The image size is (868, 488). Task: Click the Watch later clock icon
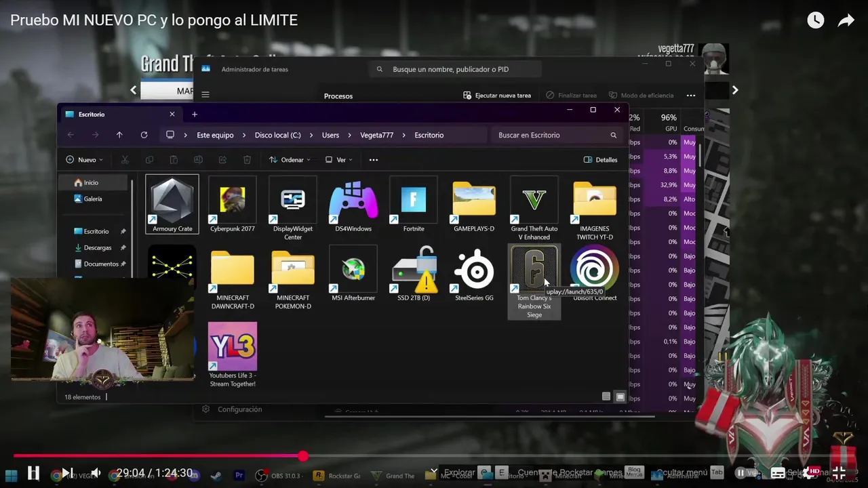click(815, 20)
